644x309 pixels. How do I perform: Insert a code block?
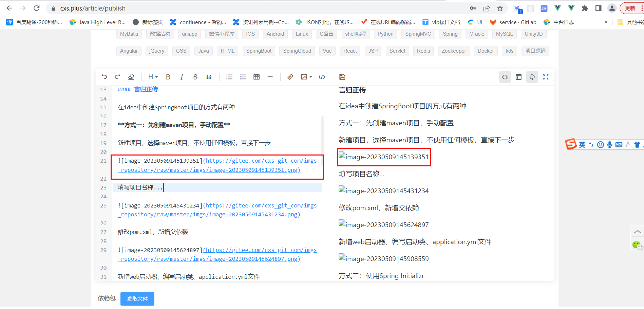[x=322, y=77]
